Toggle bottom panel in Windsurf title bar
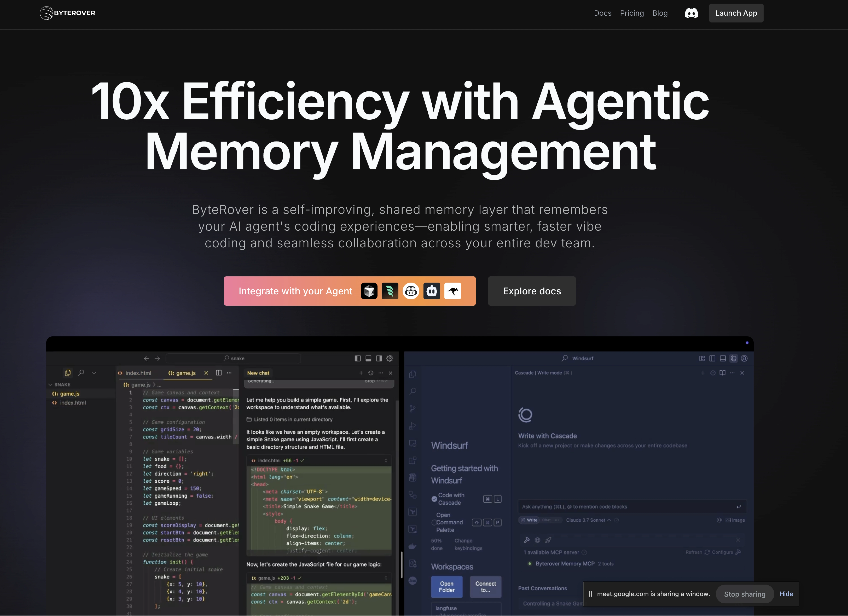Viewport: 848px width, 616px height. click(x=723, y=359)
